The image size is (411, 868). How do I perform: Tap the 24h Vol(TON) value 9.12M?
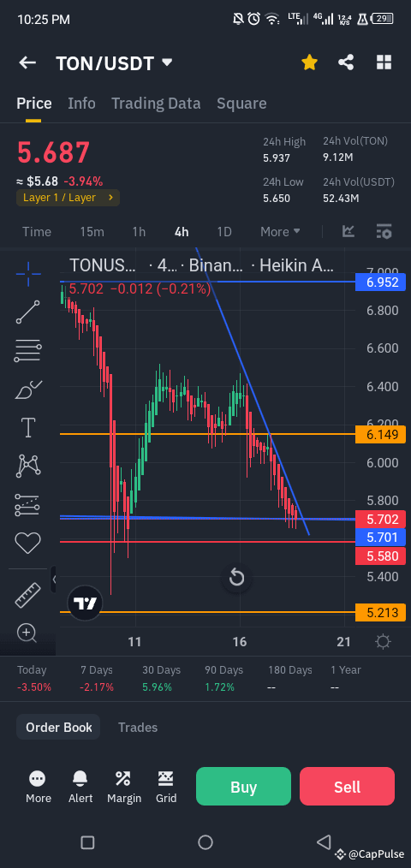338,158
